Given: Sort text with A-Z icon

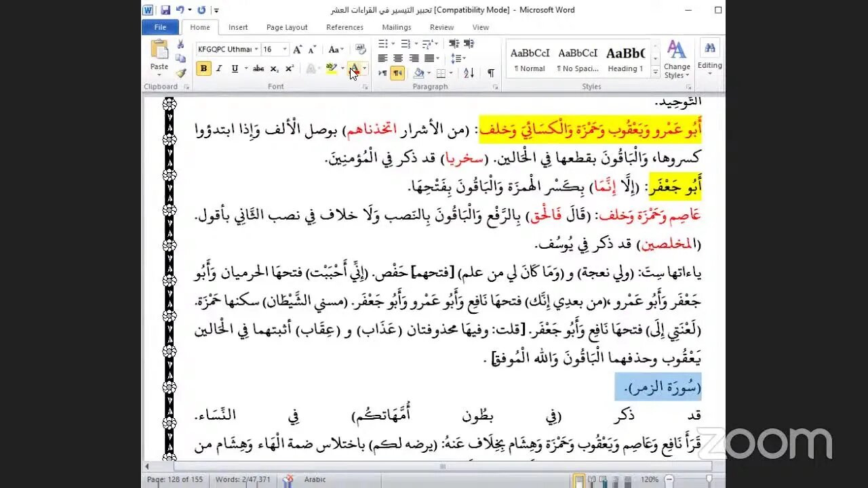Looking at the screenshot, I should point(469,73).
